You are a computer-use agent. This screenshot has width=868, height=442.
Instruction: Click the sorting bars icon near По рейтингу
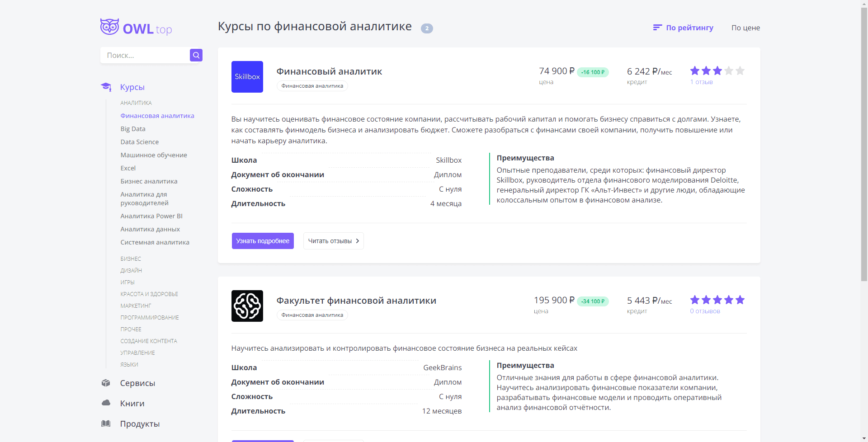(658, 27)
